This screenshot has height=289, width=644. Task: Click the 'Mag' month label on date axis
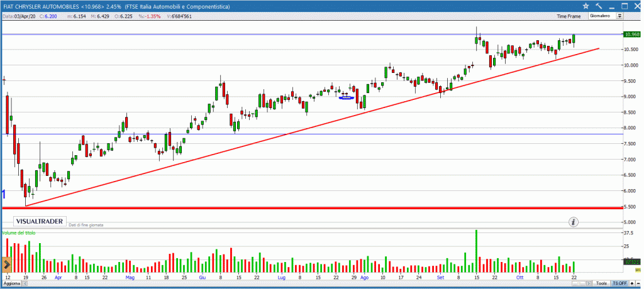[130, 277]
